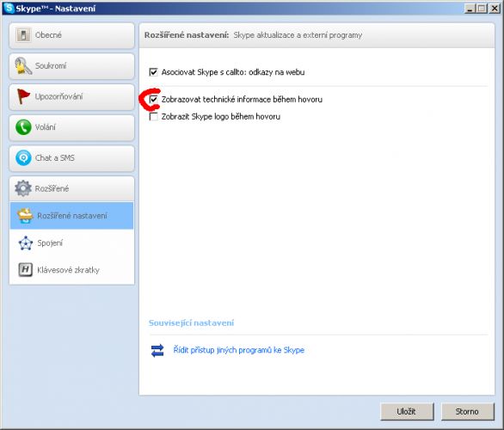
Task: Open the Soukromí settings section
Action: tap(71, 66)
